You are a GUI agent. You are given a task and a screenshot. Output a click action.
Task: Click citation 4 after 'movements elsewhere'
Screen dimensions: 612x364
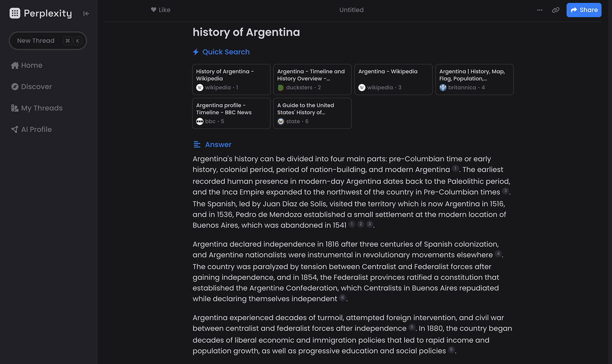pyautogui.click(x=498, y=254)
